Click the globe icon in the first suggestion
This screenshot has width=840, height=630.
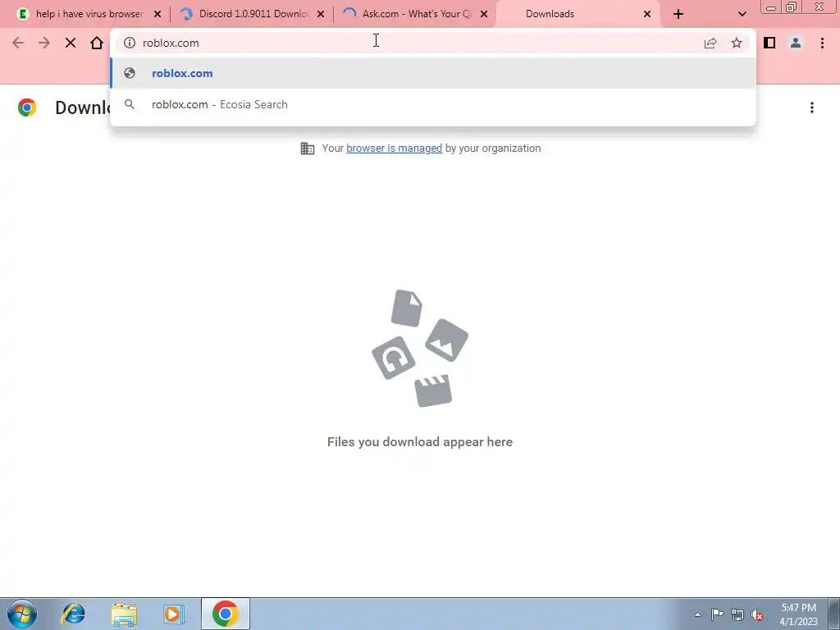coord(130,73)
